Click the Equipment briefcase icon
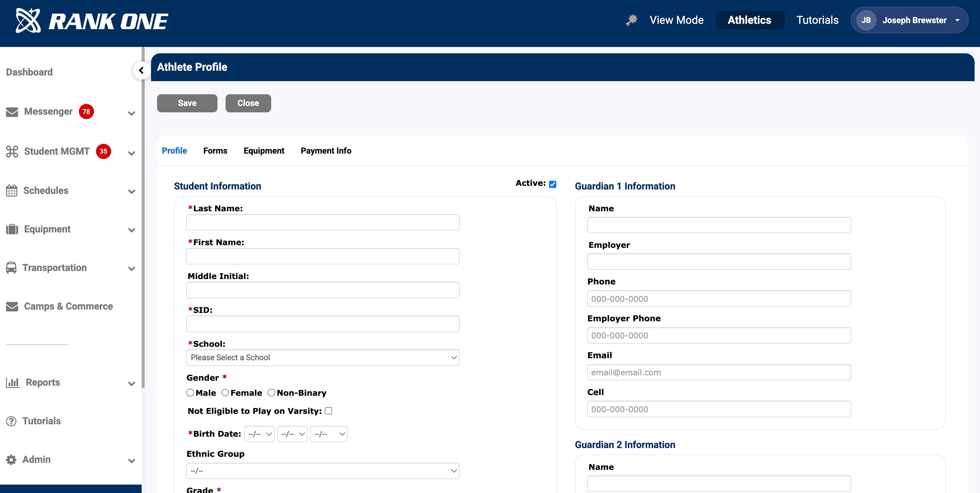980x493 pixels. coord(12,229)
